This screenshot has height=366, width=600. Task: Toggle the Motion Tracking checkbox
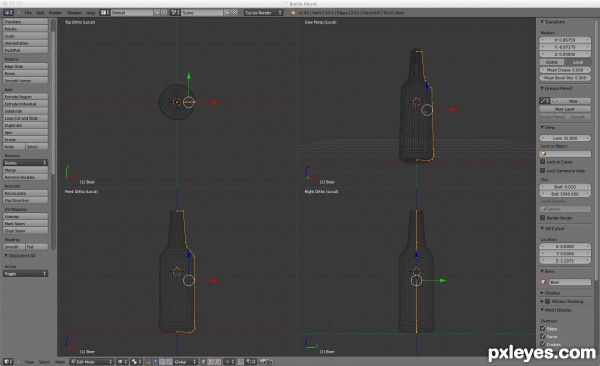(548, 301)
